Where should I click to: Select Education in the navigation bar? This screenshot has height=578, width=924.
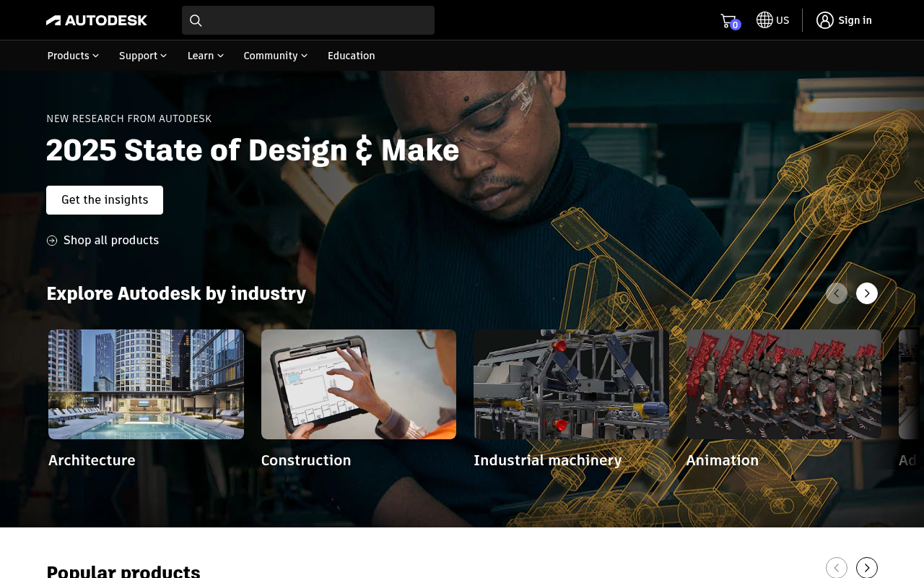[x=351, y=56]
